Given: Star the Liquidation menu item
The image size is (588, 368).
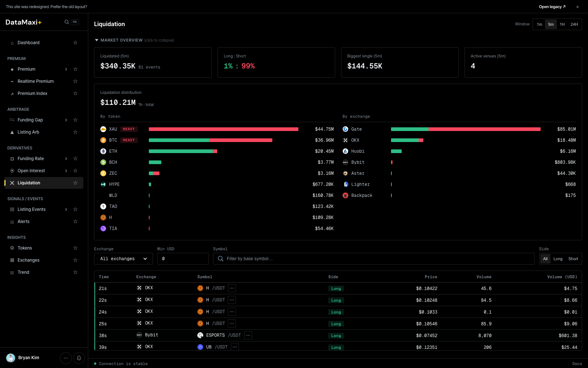Looking at the screenshot, I should (x=75, y=183).
